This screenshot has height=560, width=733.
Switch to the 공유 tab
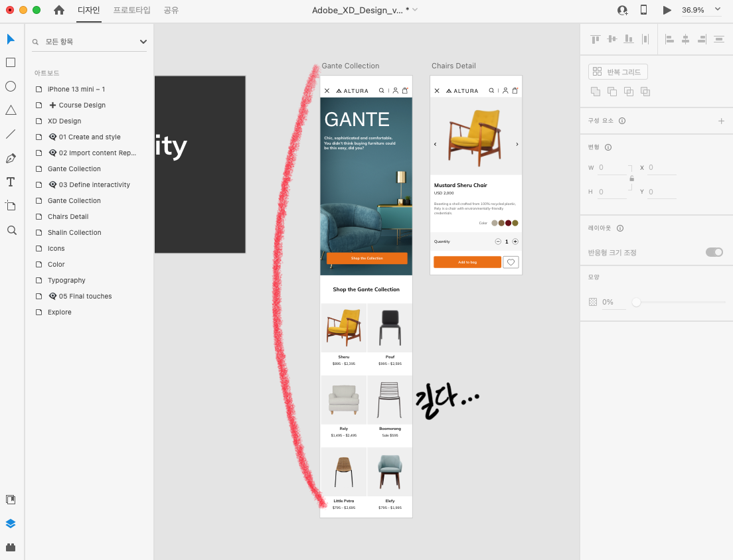pyautogui.click(x=171, y=10)
